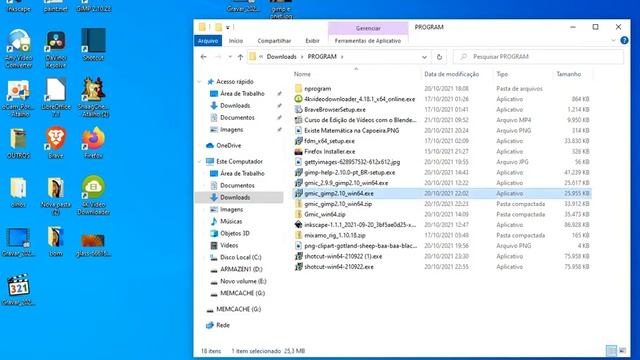Switch to details view layout icon

pyautogui.click(x=611, y=351)
